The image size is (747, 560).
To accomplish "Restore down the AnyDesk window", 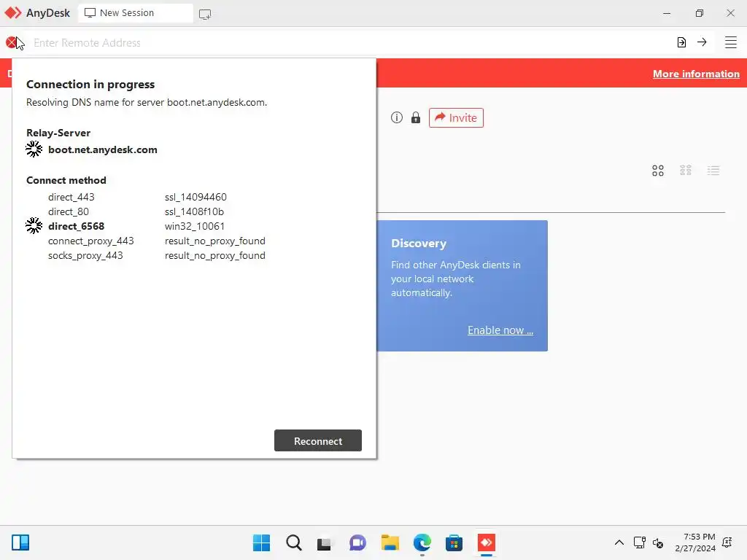I will (x=700, y=13).
